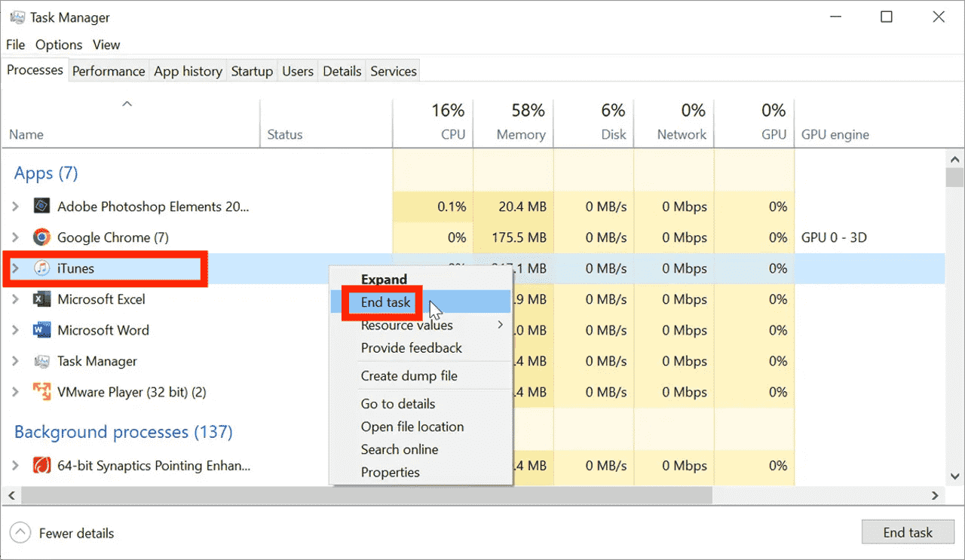Image resolution: width=965 pixels, height=560 pixels.
Task: Expand the Google Chrome process group
Action: click(16, 237)
